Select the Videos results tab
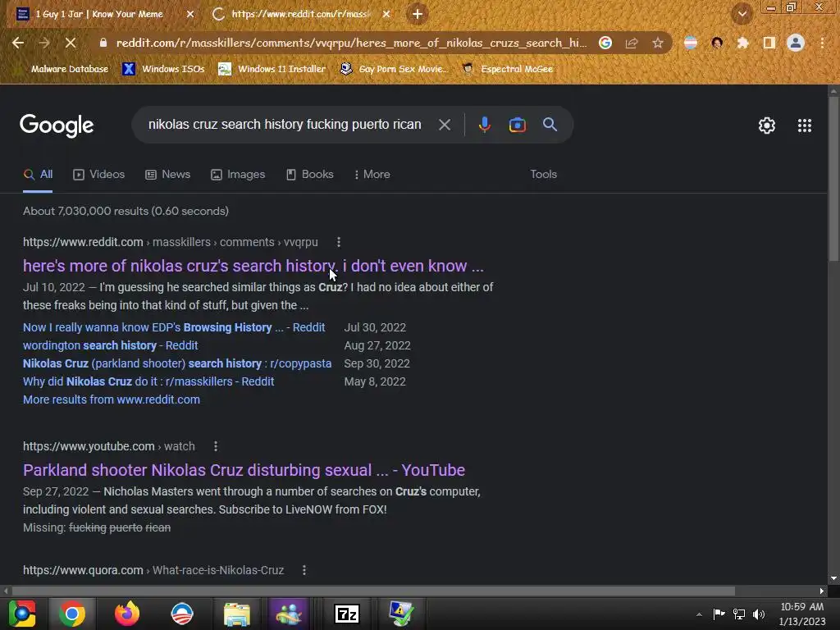This screenshot has height=630, width=840. click(x=99, y=174)
